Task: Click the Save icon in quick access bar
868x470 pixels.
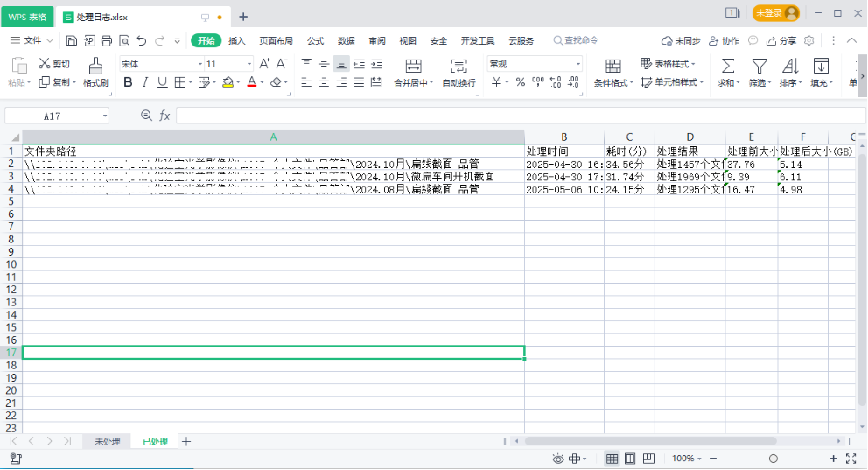Action: point(72,40)
